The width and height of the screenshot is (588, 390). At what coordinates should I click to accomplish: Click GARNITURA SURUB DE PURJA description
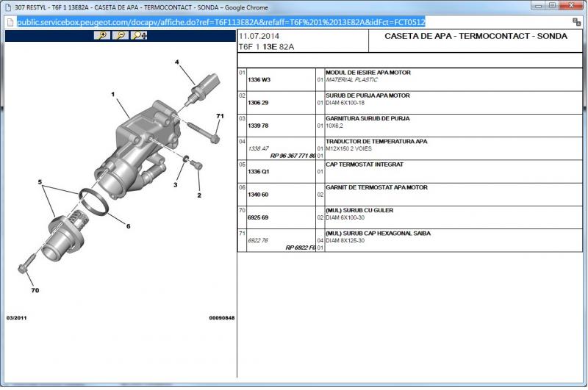pos(367,118)
